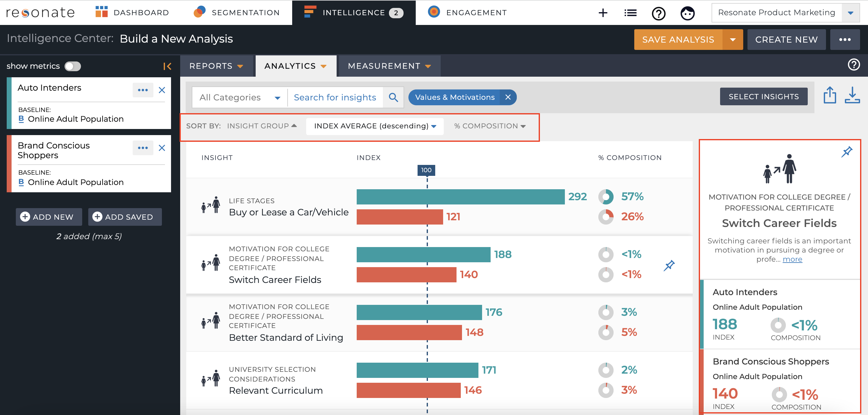Open Measurement dropdown tab
The width and height of the screenshot is (868, 415).
[390, 66]
